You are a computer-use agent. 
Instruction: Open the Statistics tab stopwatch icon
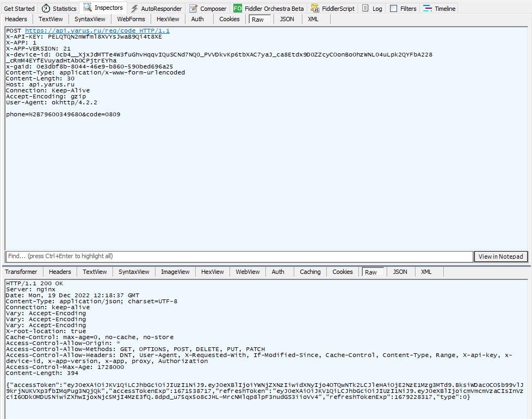pos(46,9)
